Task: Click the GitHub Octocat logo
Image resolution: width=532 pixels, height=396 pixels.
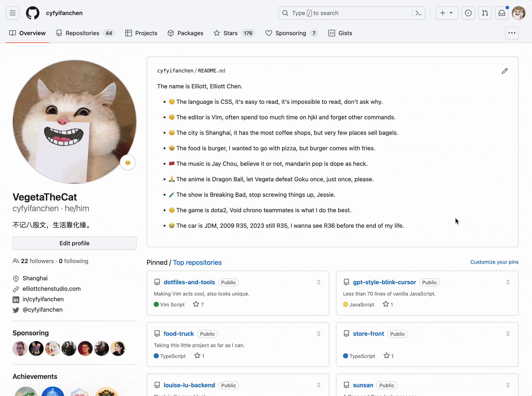Action: (33, 13)
